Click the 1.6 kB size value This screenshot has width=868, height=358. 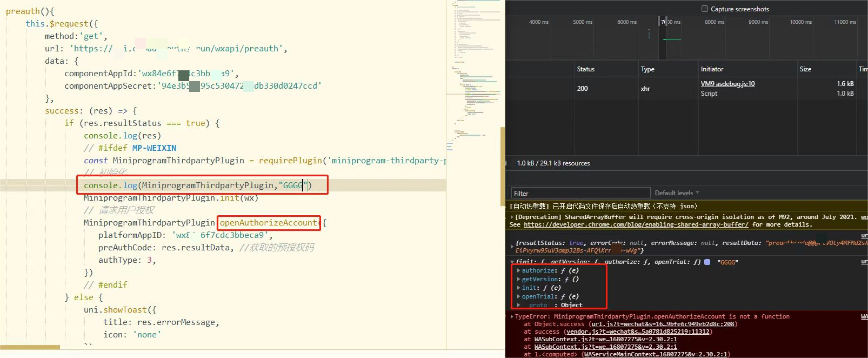point(845,84)
